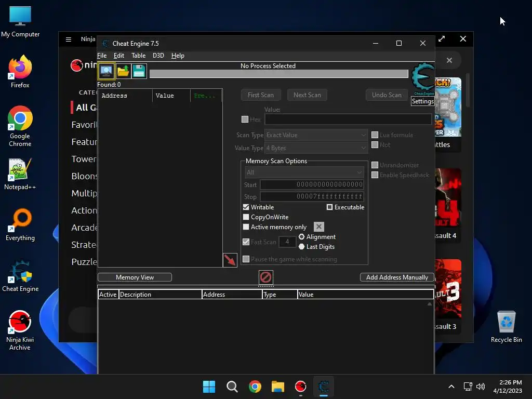The height and width of the screenshot is (399, 532).
Task: Click the Stop address field
Action: [312, 196]
